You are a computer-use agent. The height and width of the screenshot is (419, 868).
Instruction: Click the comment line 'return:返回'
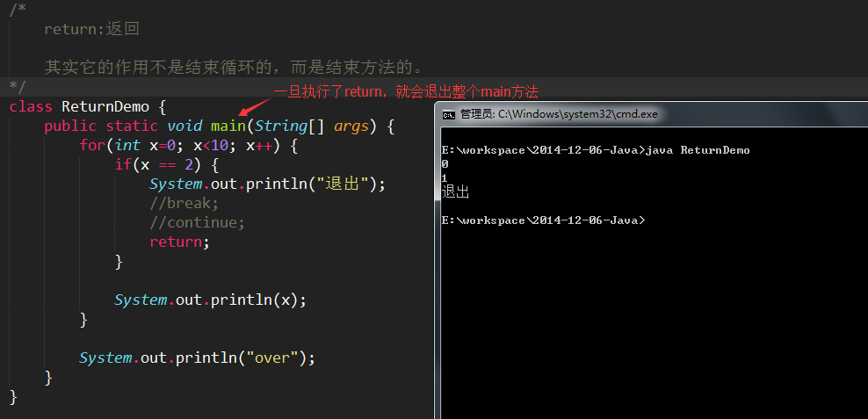pos(91,29)
